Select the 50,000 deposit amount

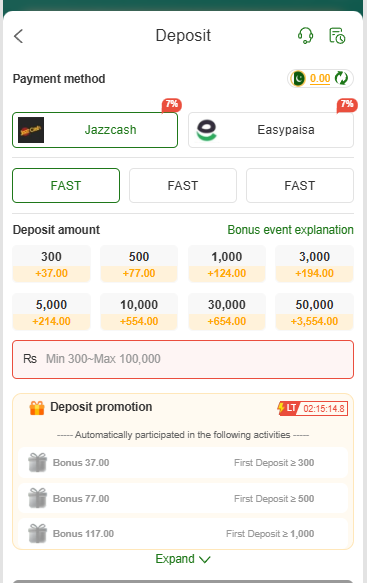[x=314, y=312]
